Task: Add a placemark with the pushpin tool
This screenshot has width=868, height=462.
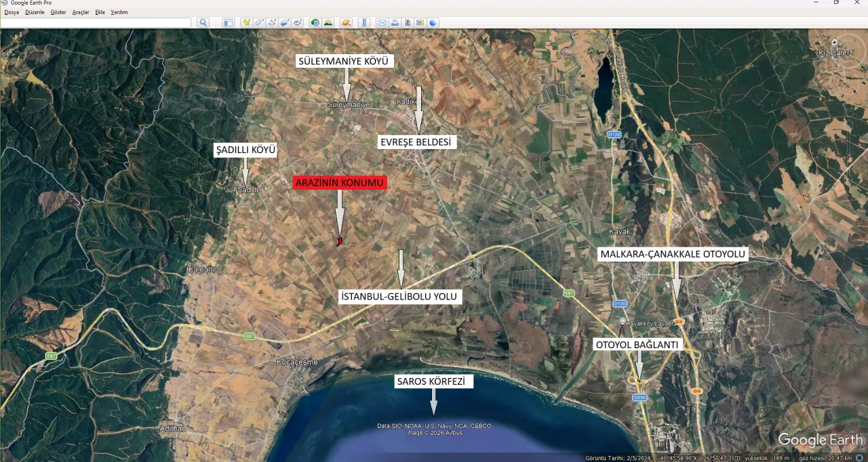Action: click(x=247, y=22)
